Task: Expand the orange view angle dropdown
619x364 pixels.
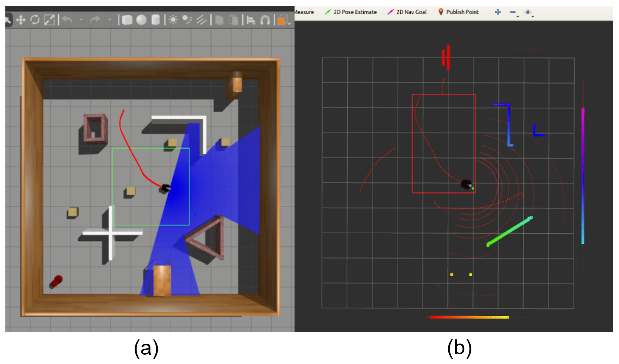Action: [289, 23]
